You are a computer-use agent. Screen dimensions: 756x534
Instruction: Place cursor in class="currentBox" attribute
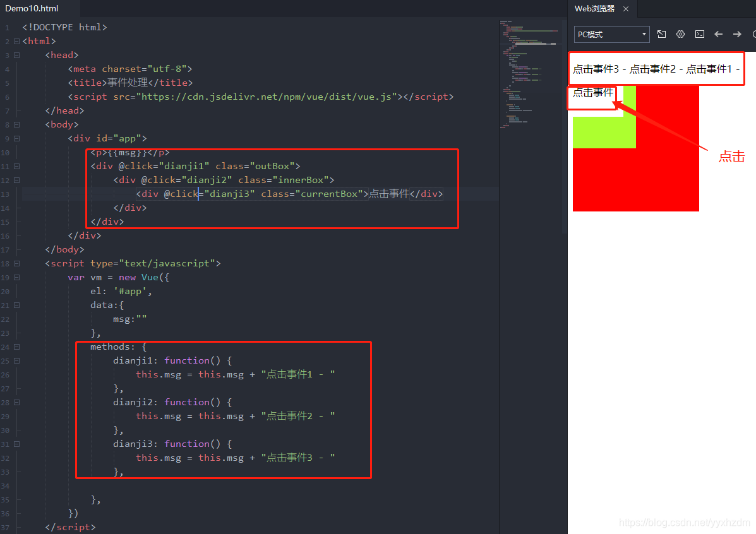(x=312, y=194)
